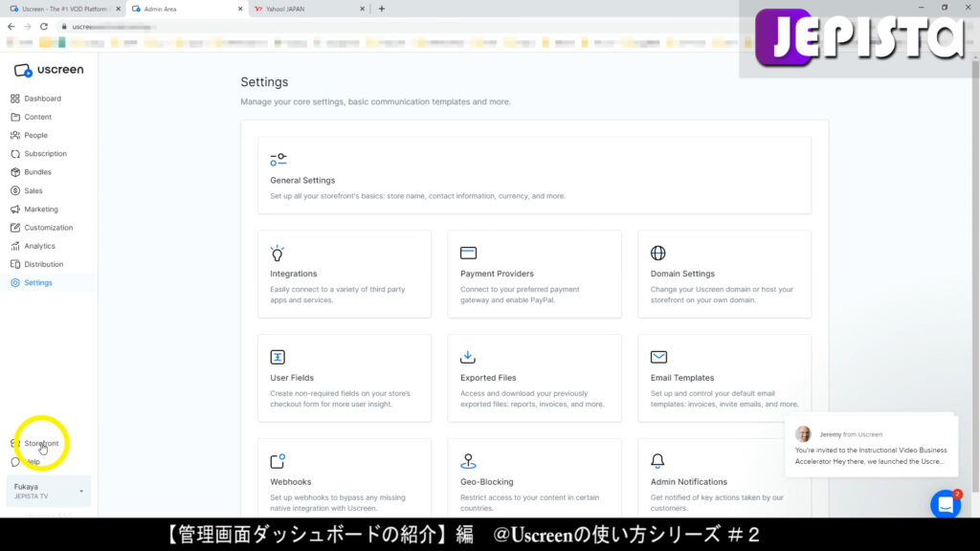Viewport: 980px width, 551px height.
Task: Open the Dashboard icon in sidebar
Action: (15, 99)
